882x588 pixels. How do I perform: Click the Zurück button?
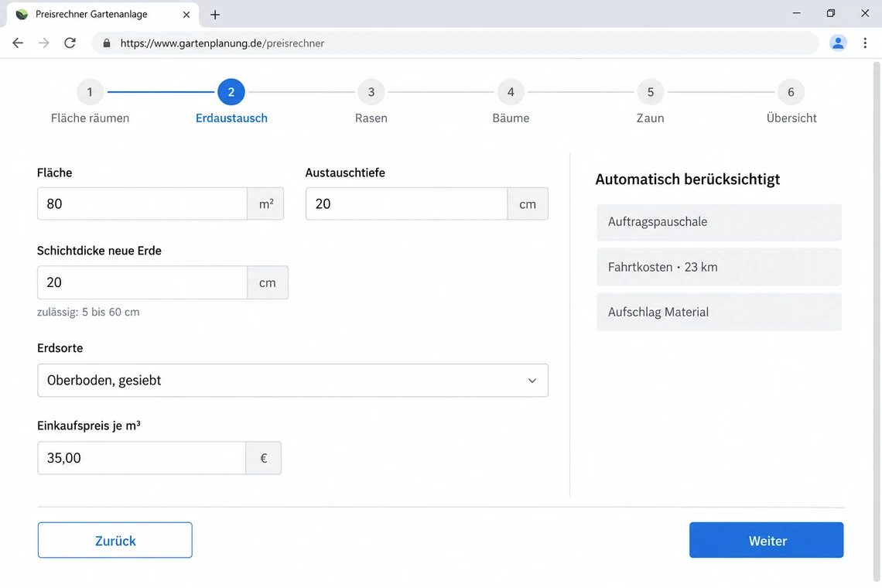[115, 540]
